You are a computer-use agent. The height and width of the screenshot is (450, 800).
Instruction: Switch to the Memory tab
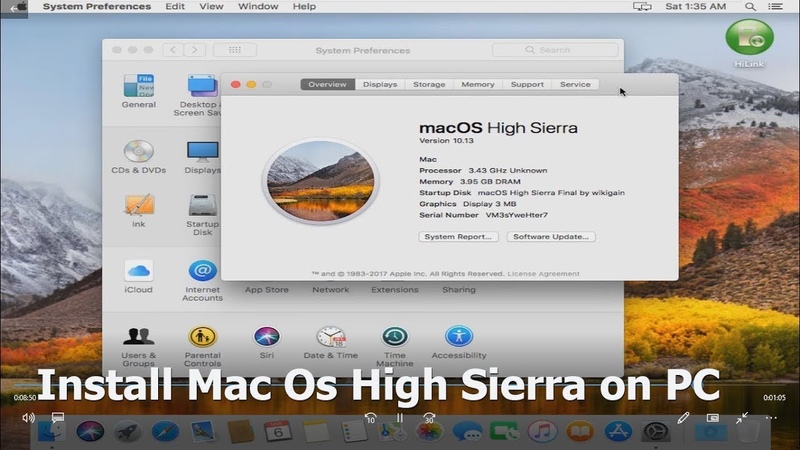pos(478,84)
